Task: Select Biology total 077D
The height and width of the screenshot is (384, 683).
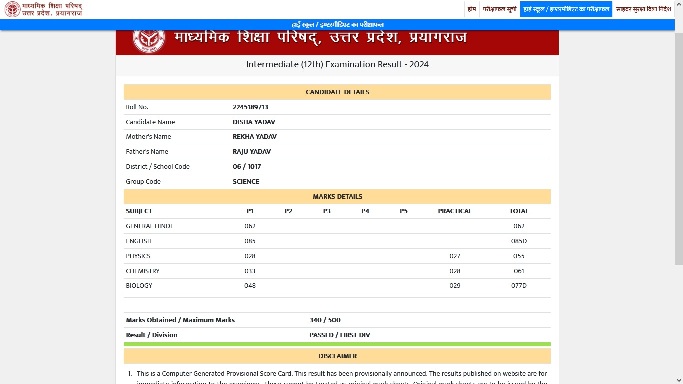Action: (x=519, y=286)
